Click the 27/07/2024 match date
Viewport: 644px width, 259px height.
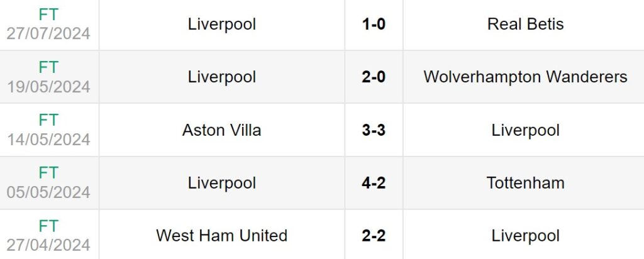tap(48, 33)
